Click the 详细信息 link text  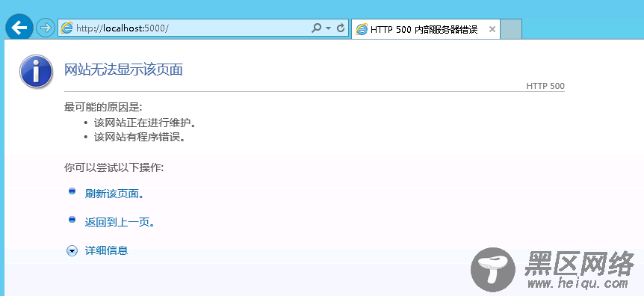click(x=106, y=250)
